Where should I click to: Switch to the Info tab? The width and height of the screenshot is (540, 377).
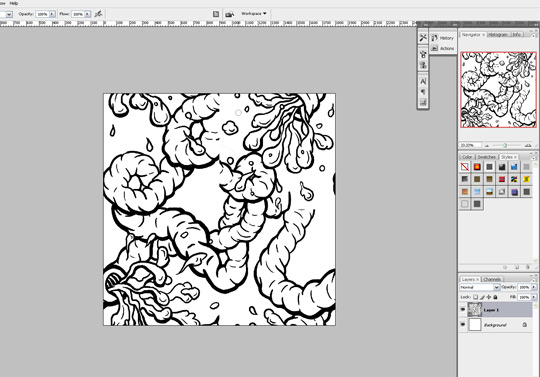pyautogui.click(x=516, y=35)
